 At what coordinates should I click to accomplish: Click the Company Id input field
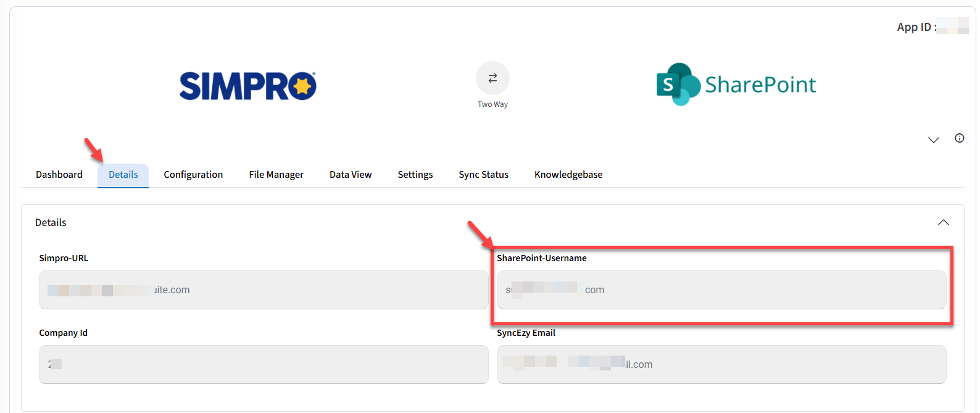[264, 365]
